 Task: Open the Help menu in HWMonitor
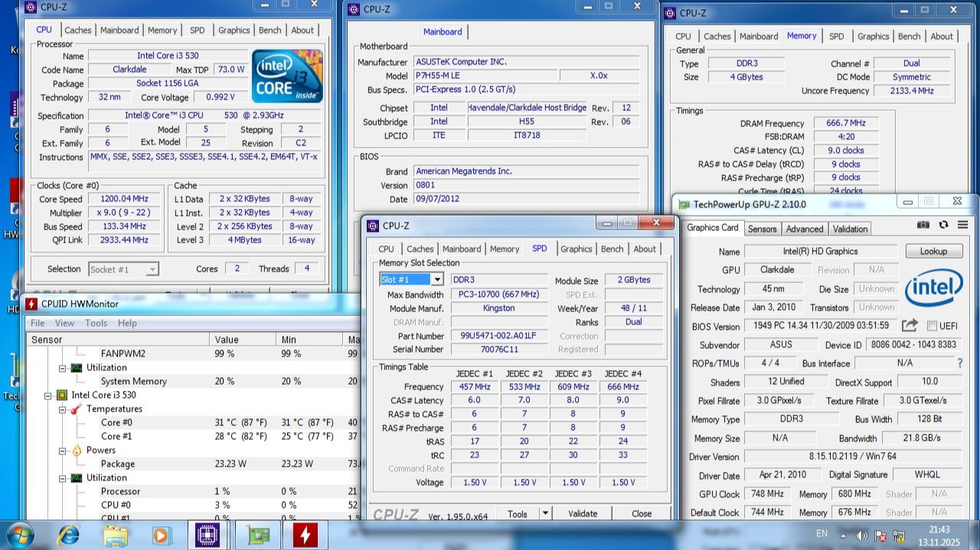click(x=127, y=323)
